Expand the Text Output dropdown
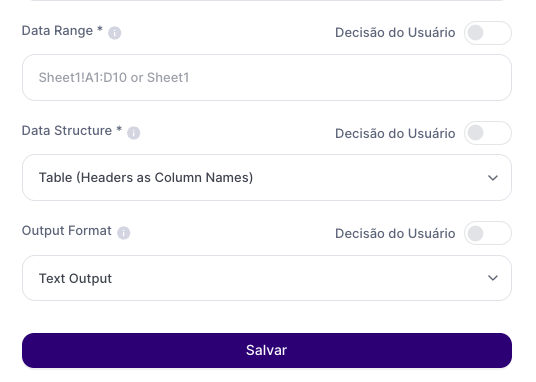 coord(267,278)
